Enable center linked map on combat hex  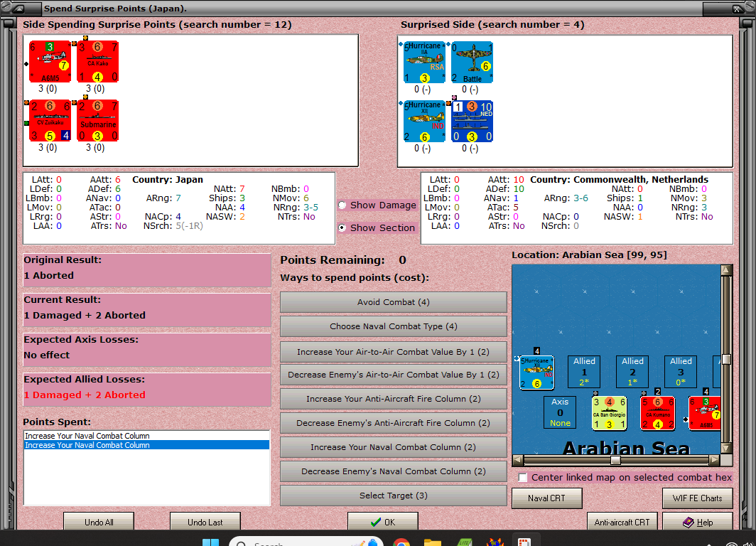coord(523,478)
